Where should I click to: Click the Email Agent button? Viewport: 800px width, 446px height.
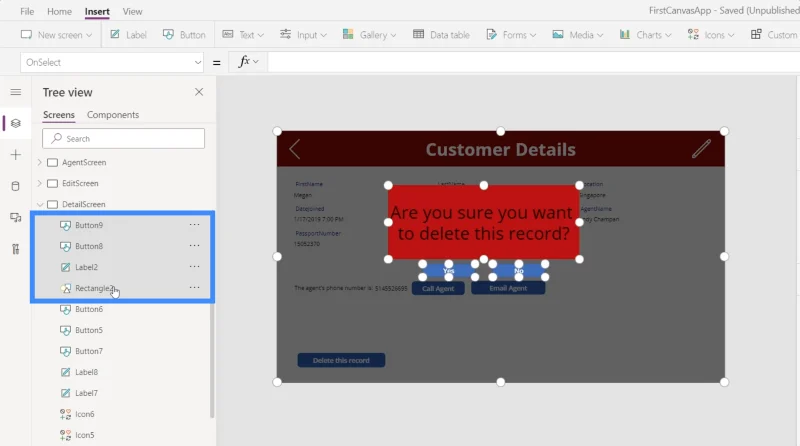point(508,288)
